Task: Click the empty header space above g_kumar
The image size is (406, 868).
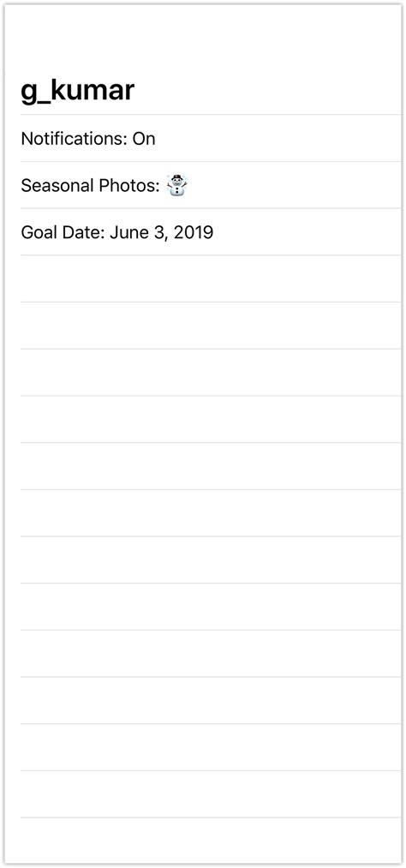Action: coord(203,39)
